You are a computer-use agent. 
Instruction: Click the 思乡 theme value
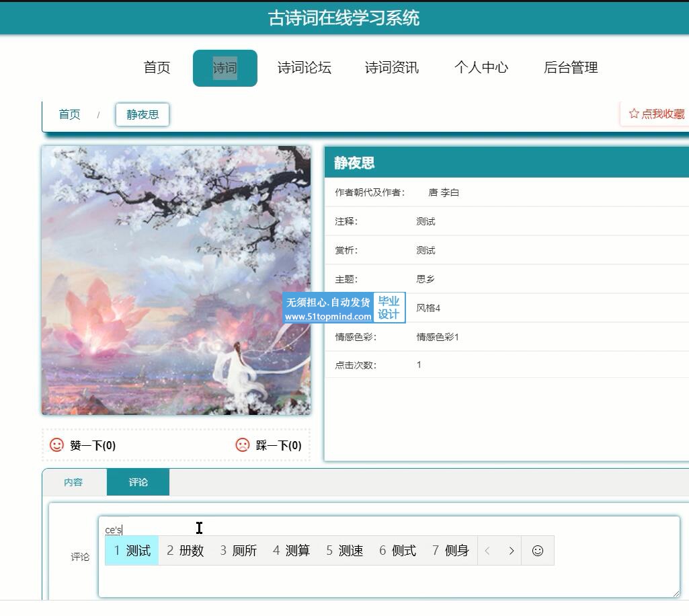425,279
